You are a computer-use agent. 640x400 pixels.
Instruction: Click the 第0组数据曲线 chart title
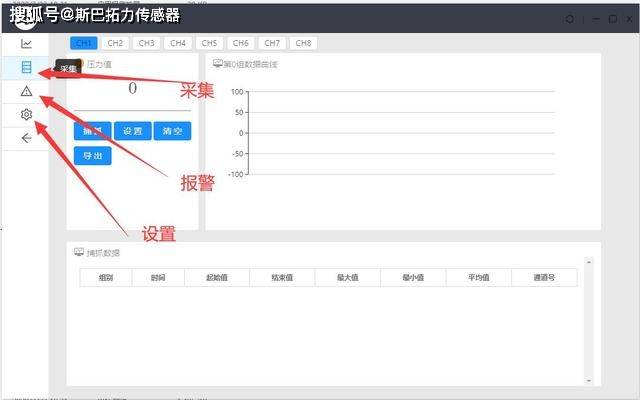251,64
